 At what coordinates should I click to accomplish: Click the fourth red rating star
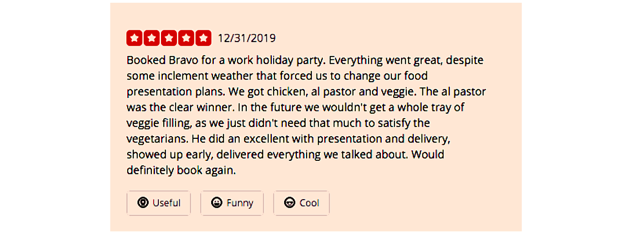point(186,38)
